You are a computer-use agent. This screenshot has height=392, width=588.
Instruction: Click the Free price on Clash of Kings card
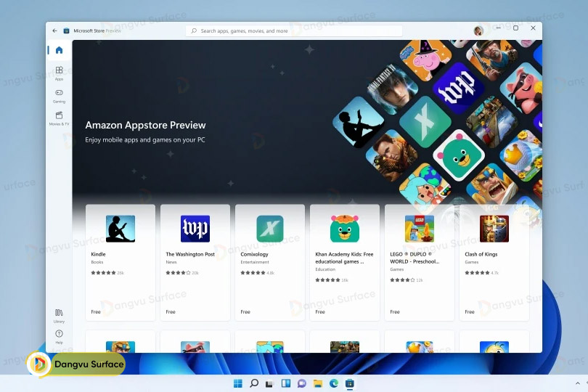click(470, 311)
